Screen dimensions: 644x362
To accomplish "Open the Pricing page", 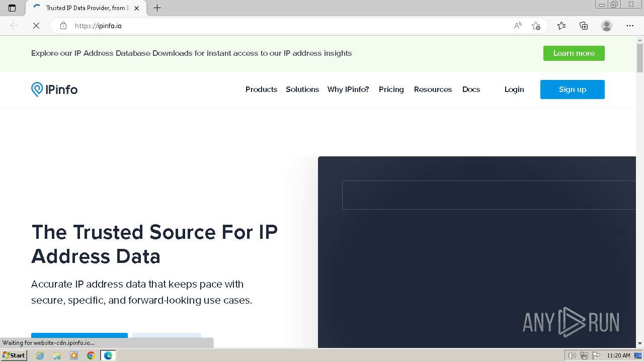I will point(391,89).
